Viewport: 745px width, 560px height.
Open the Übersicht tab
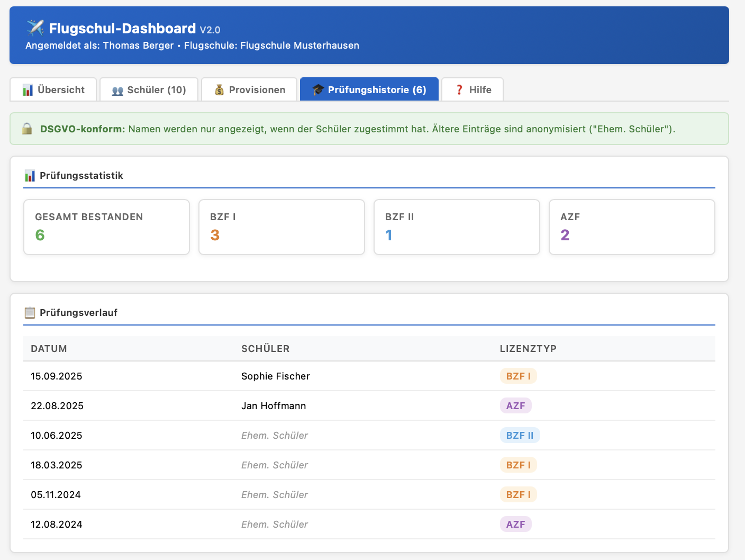tap(53, 89)
